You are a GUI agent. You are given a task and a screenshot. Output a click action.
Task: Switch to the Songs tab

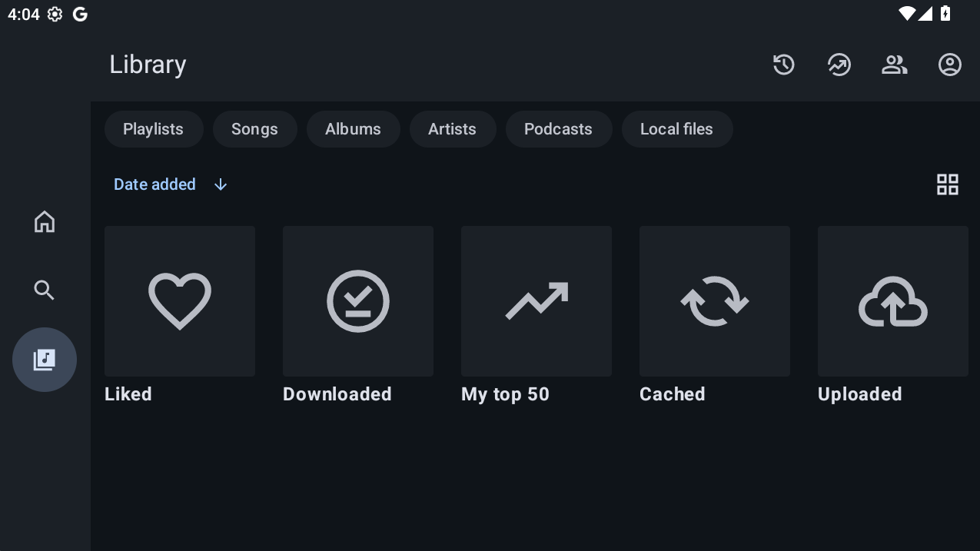tap(254, 128)
